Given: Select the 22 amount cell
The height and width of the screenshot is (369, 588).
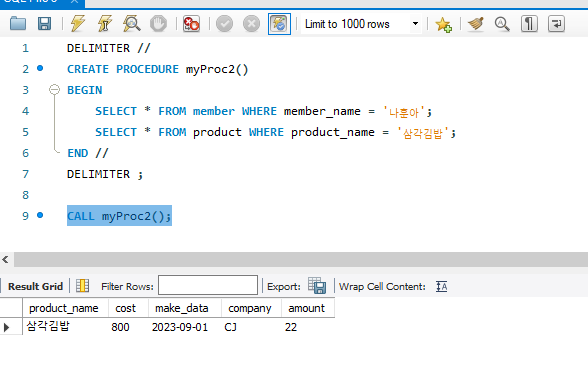Looking at the screenshot, I should [x=308, y=327].
